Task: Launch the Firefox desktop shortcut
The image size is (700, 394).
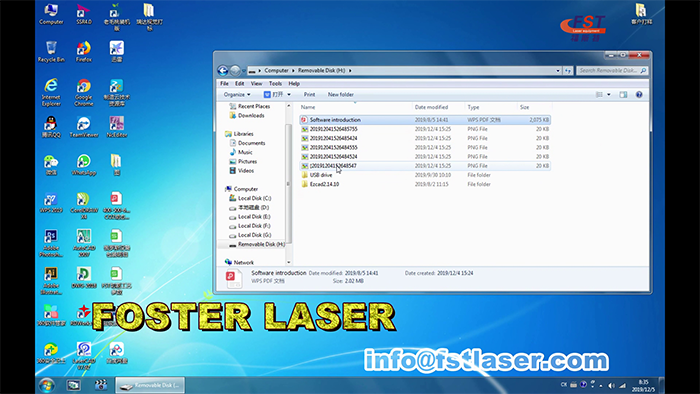Action: [83, 51]
